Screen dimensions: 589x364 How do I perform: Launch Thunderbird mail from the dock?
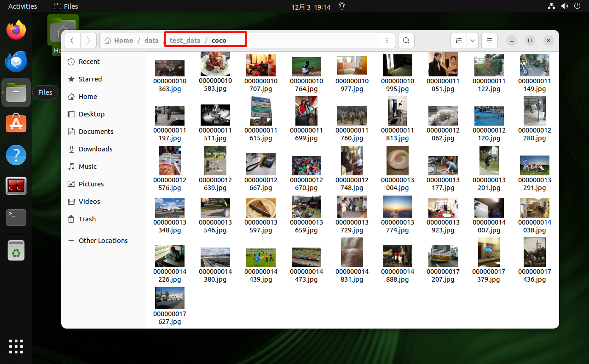tap(16, 62)
